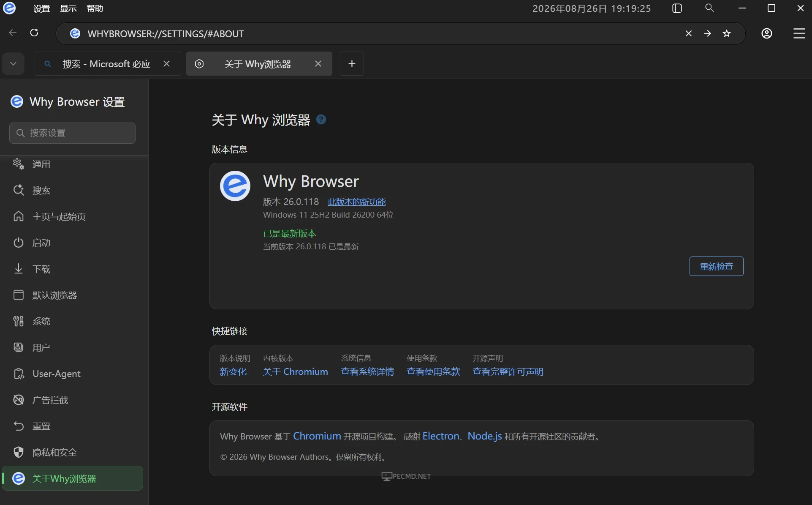Focus the 搜索设置 search box

(72, 133)
